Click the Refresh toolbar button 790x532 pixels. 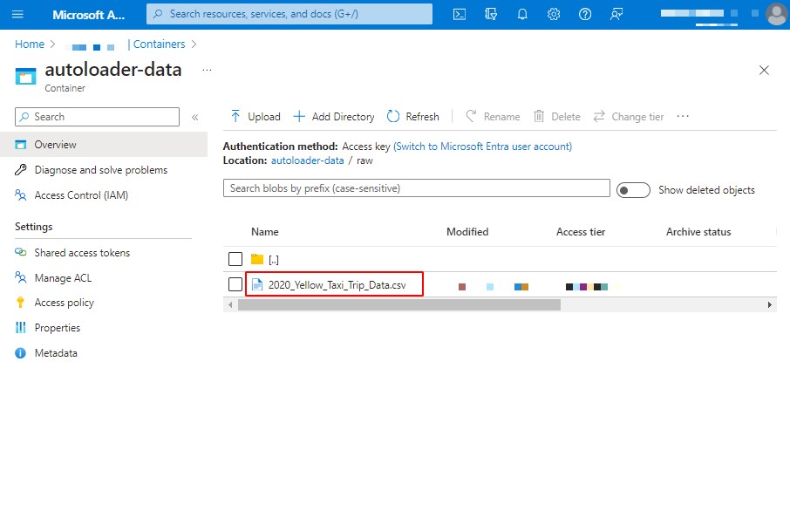[x=413, y=116]
